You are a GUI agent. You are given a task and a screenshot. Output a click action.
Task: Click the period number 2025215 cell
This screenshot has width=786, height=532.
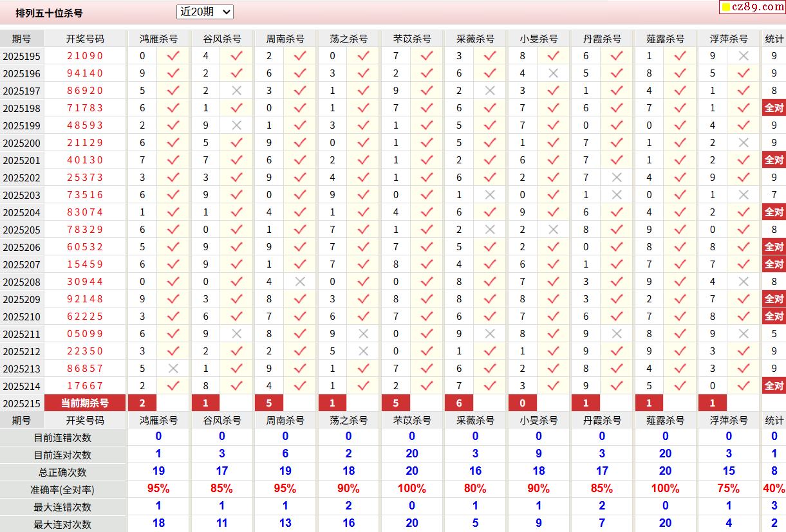click(x=22, y=403)
